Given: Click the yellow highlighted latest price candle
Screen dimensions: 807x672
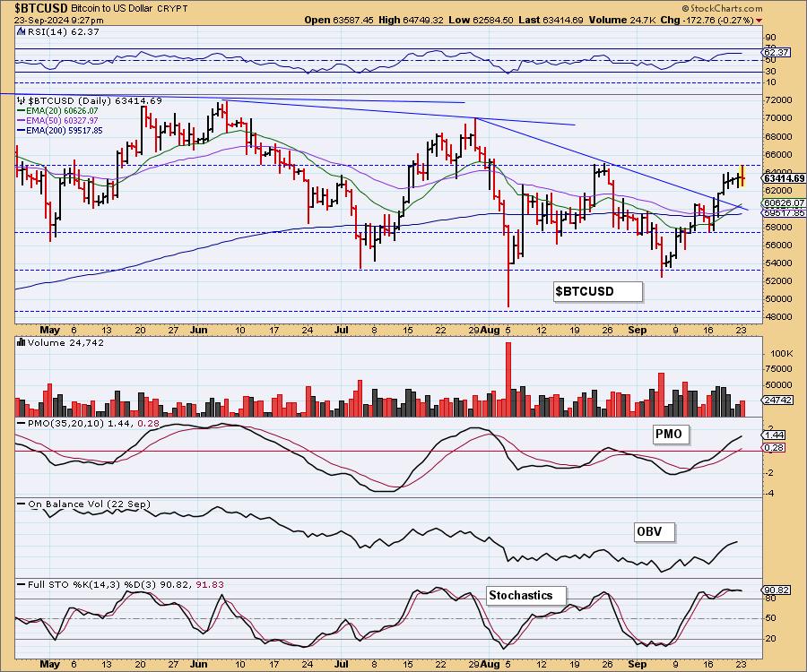Looking at the screenshot, I should [x=742, y=177].
